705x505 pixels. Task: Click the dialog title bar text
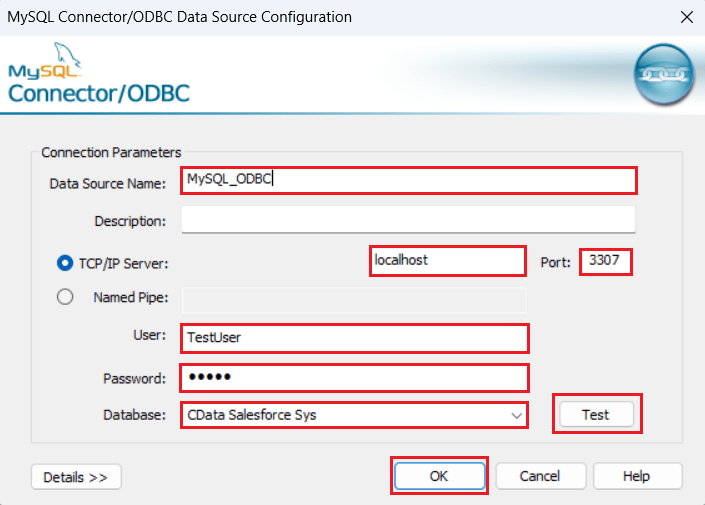(180, 17)
